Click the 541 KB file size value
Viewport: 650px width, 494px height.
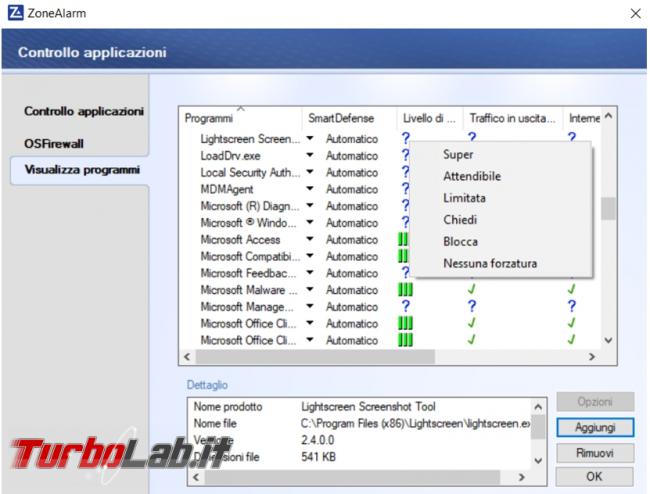point(318,457)
